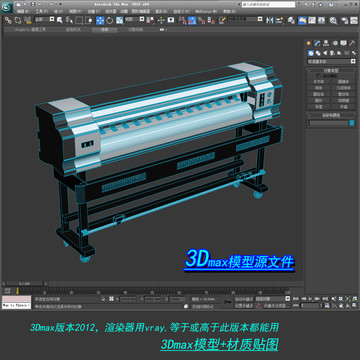Screen dimensions: 360x360
Task: Select the Systems create category
Action: (x=354, y=53)
